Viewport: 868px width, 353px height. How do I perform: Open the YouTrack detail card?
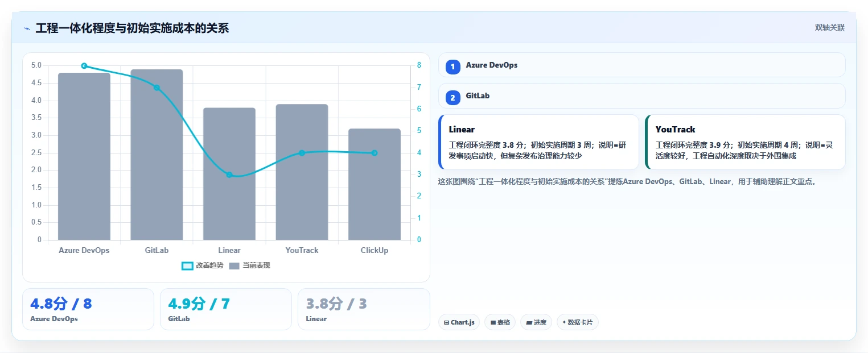coord(745,142)
